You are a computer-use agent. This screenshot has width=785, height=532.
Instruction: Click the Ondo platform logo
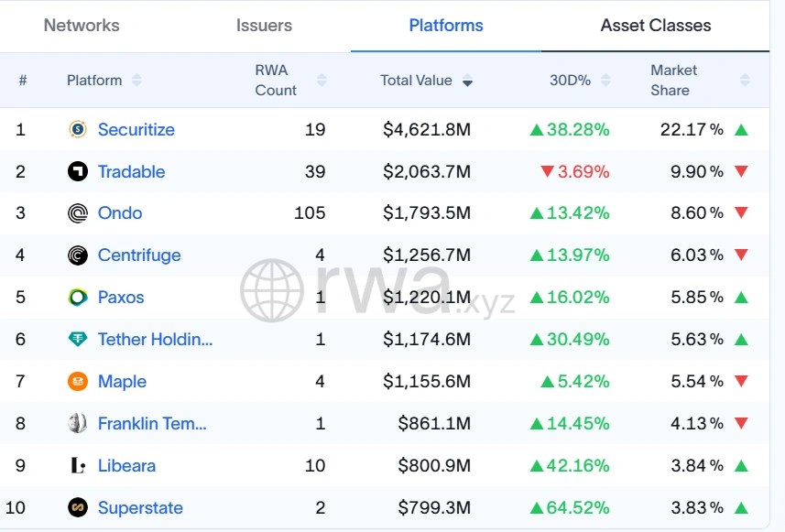[78, 213]
